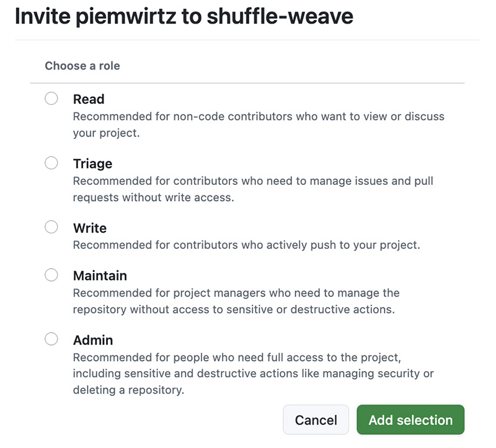Choose the Write radio button
Viewport: 496px width, 448px height.
(x=51, y=227)
